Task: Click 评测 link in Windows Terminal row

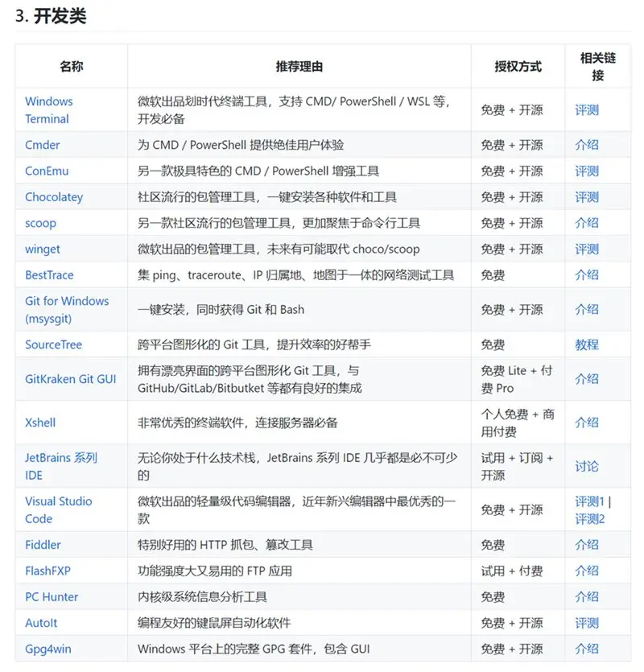Action: point(587,110)
